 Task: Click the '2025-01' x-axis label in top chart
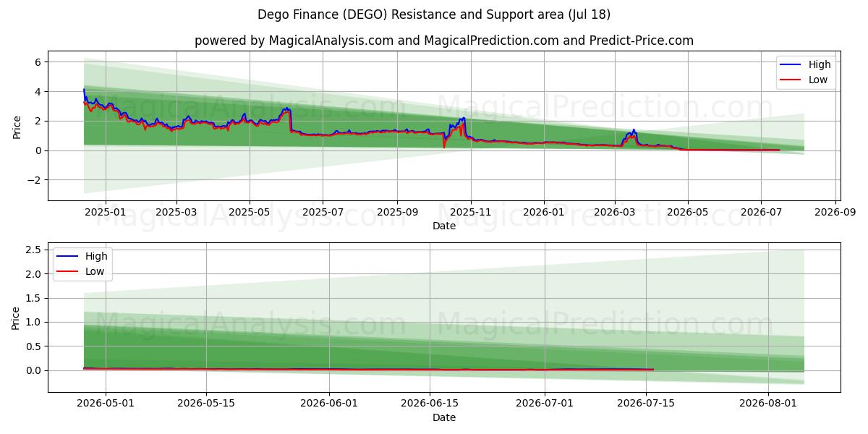click(105, 212)
